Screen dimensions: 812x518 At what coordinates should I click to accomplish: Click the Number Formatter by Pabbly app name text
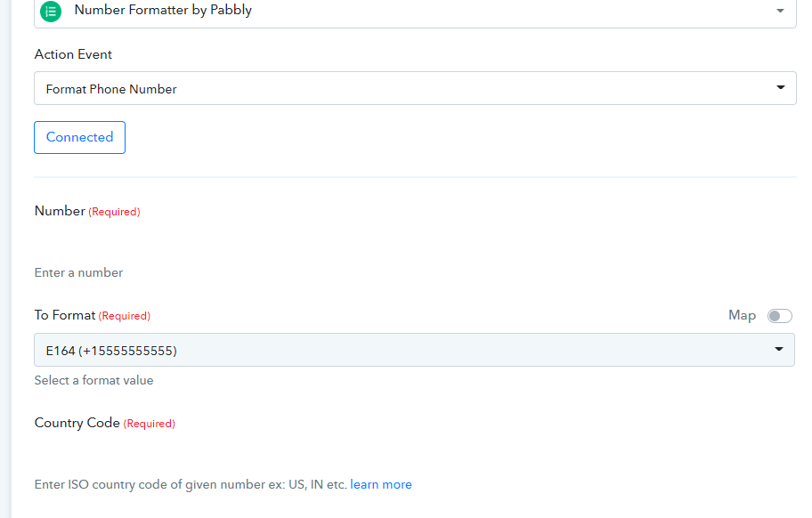pos(163,10)
